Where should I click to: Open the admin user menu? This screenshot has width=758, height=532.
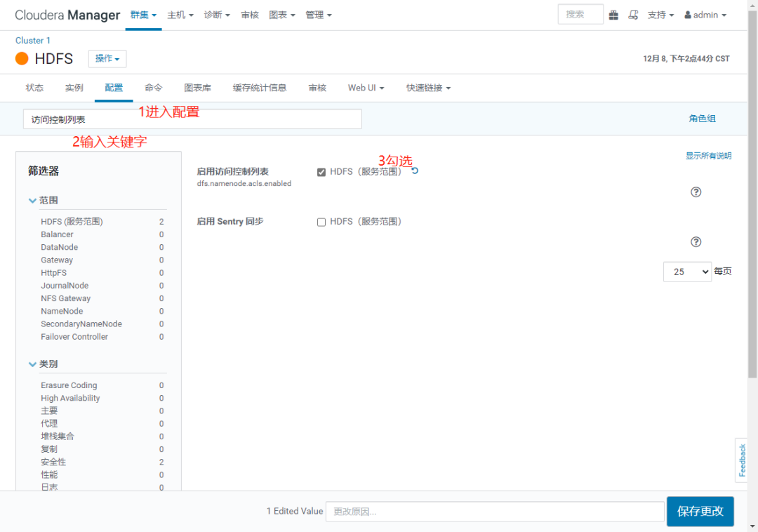click(x=705, y=15)
